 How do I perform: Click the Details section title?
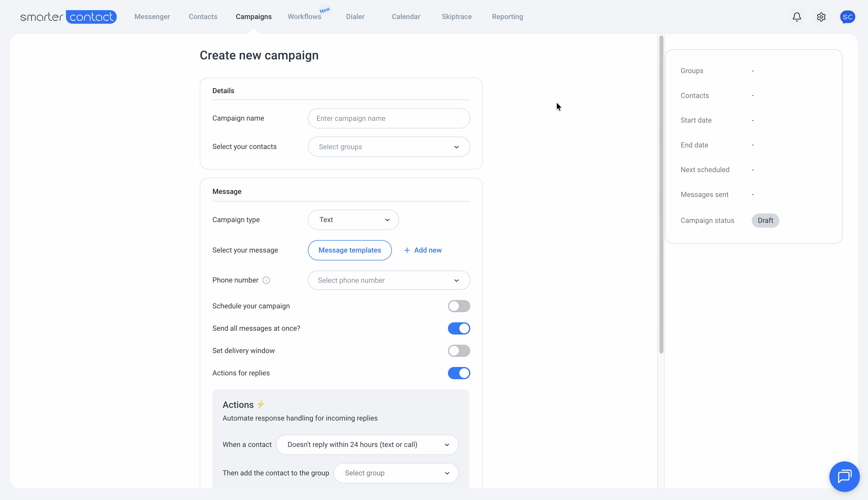pos(223,91)
